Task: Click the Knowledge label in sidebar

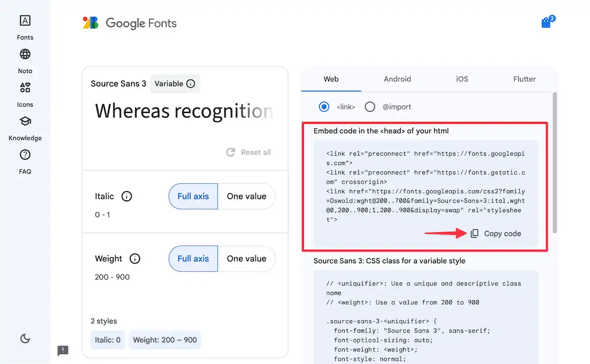Action: coord(25,138)
